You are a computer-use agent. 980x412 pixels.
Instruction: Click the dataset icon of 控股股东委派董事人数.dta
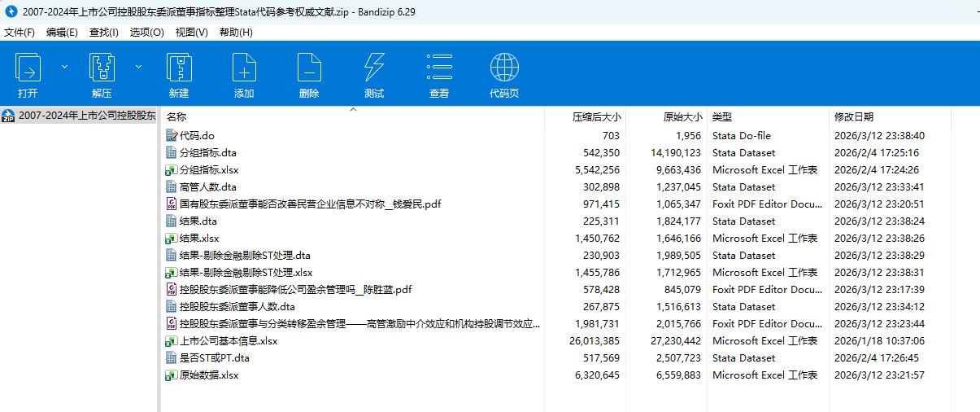(x=171, y=307)
